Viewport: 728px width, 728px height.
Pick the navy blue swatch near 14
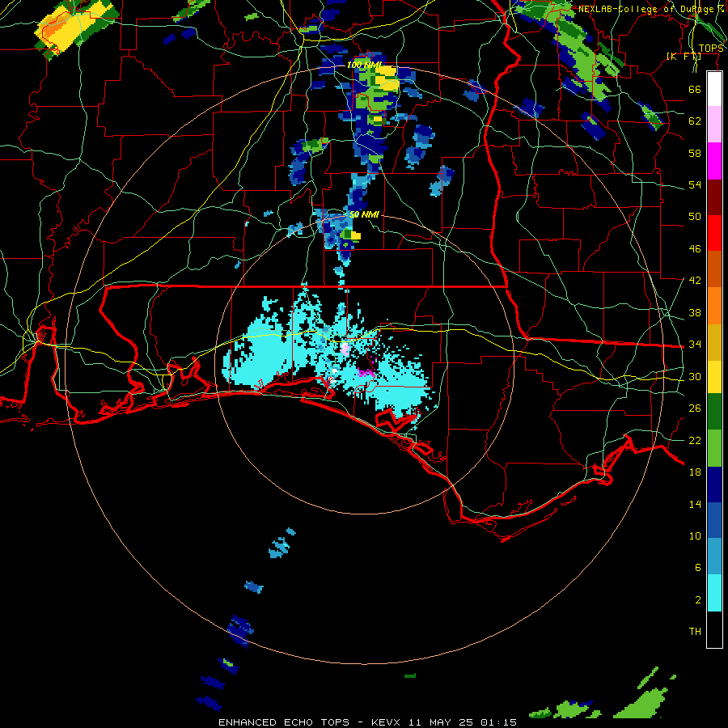tap(714, 485)
